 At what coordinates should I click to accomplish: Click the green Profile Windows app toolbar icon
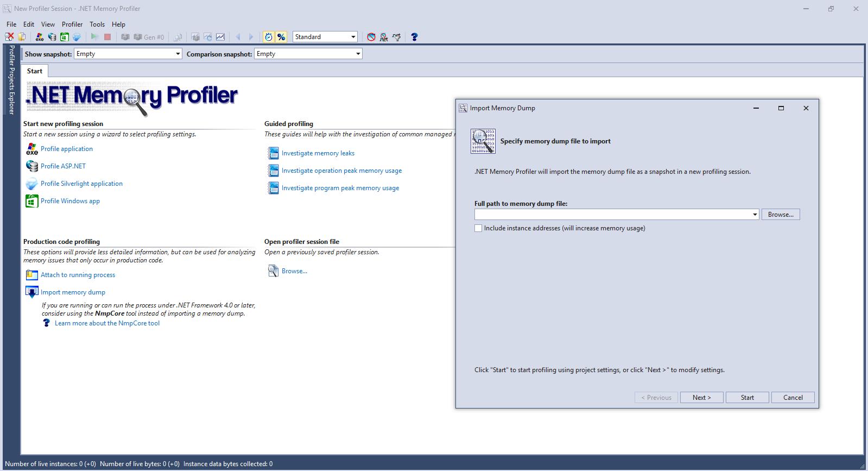(x=65, y=37)
